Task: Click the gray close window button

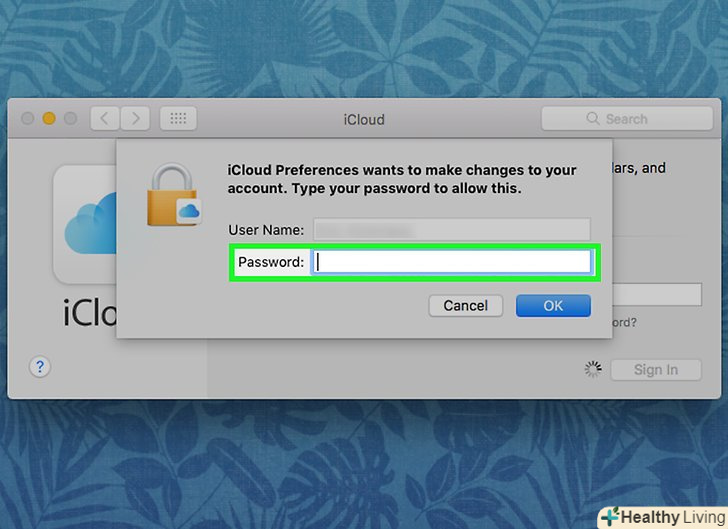Action: (27, 118)
